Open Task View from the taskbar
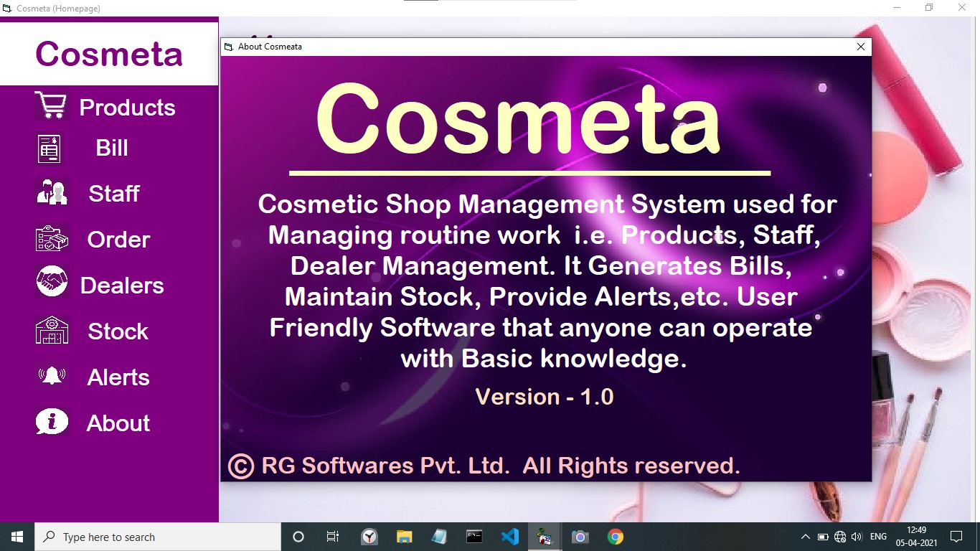980x551 pixels. [x=332, y=536]
